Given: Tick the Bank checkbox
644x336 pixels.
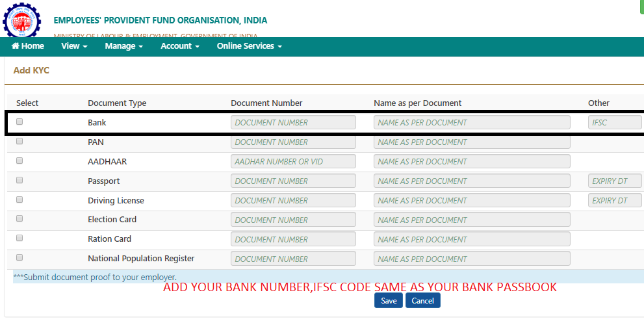Looking at the screenshot, I should [19, 122].
